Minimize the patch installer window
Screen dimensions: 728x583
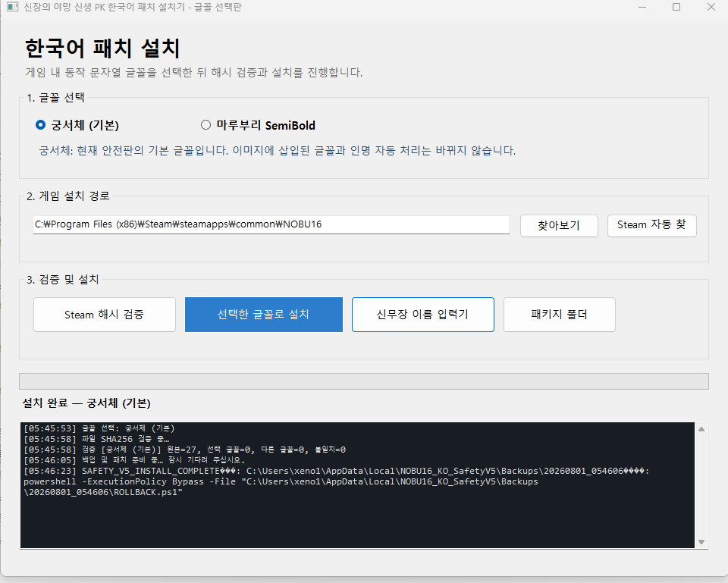pos(642,7)
